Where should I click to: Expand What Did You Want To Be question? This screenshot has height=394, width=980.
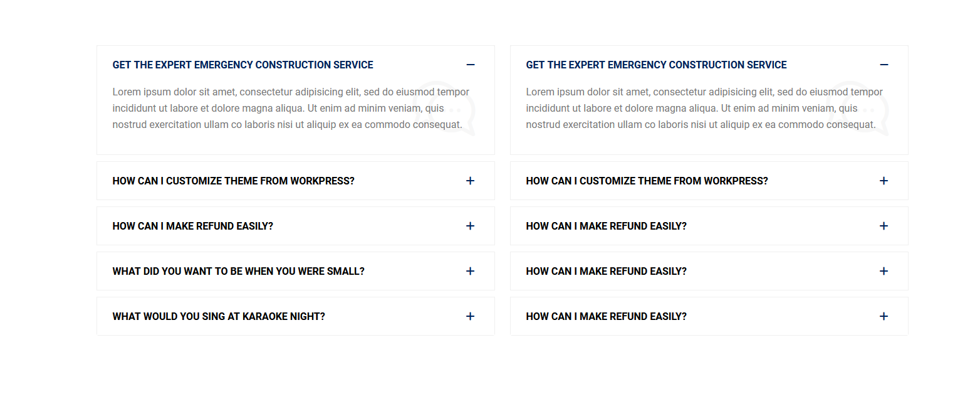(238, 271)
